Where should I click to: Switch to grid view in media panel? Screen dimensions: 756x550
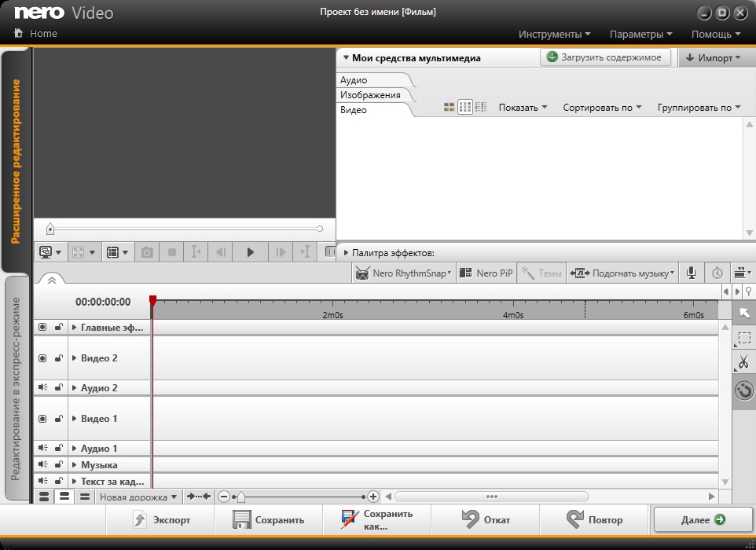click(x=464, y=107)
